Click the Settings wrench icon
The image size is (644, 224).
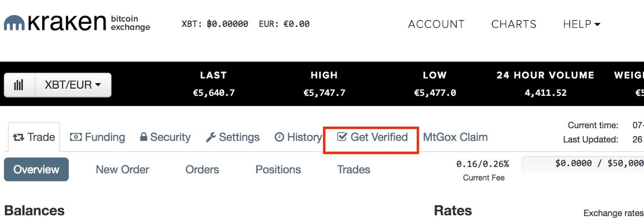pyautogui.click(x=211, y=137)
